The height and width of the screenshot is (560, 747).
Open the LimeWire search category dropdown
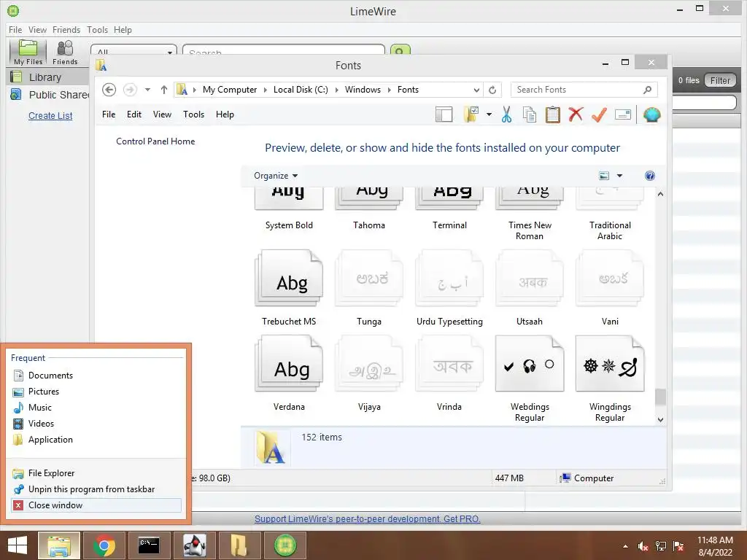coord(134,50)
